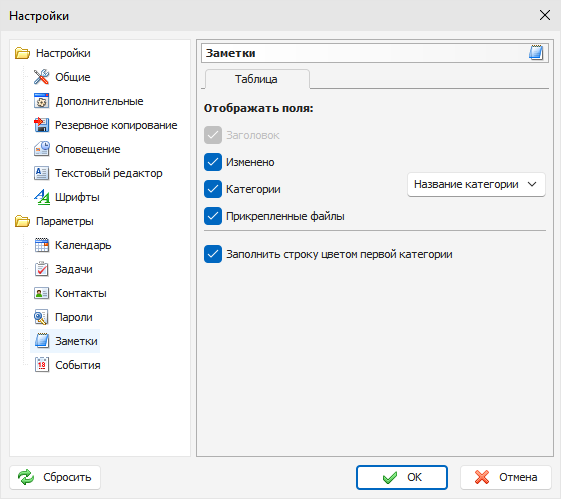Image resolution: width=561 pixels, height=499 pixels.
Task: Open Текстовый редактор settings
Action: pos(109,173)
